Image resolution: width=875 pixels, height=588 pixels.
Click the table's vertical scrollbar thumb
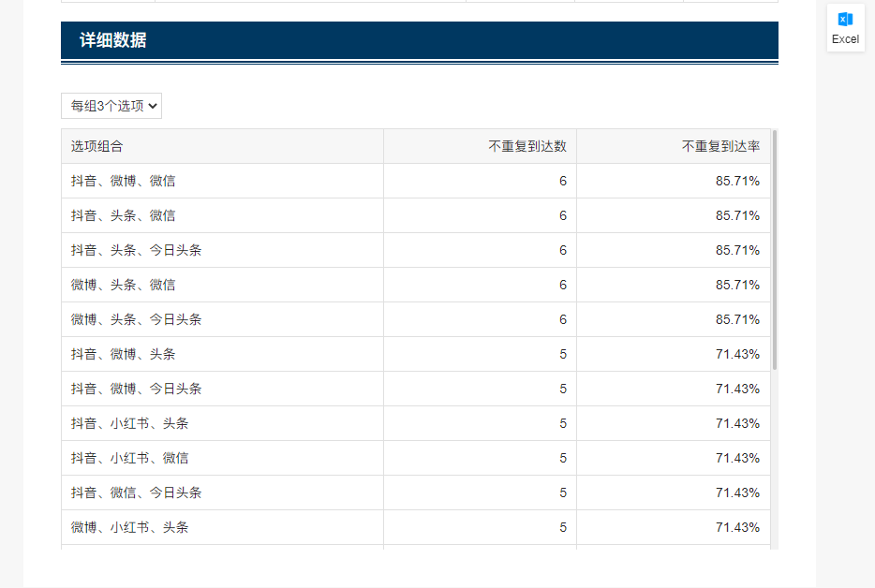775,249
